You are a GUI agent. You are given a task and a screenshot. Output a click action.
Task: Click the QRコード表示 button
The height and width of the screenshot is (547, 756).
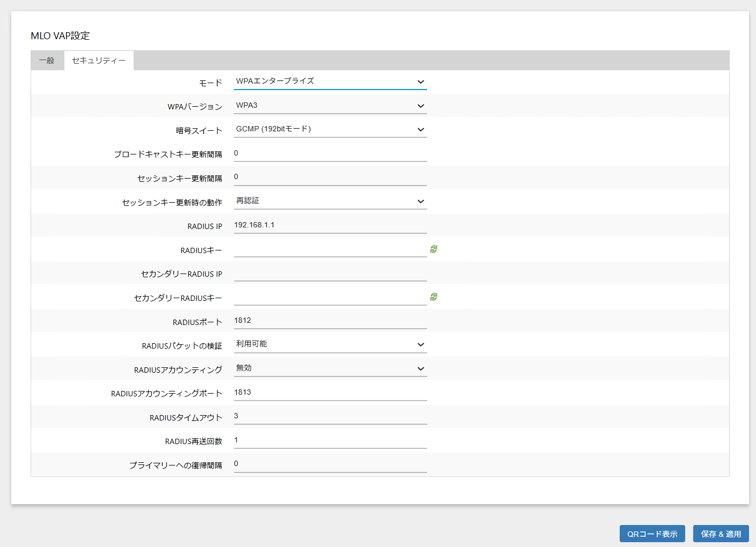[x=652, y=534]
